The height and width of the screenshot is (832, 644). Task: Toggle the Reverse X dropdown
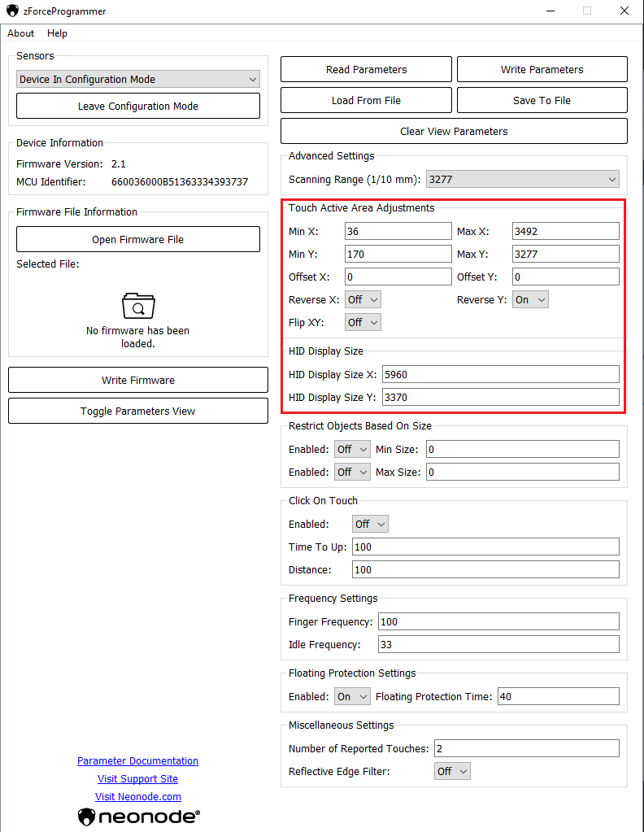[x=363, y=299]
